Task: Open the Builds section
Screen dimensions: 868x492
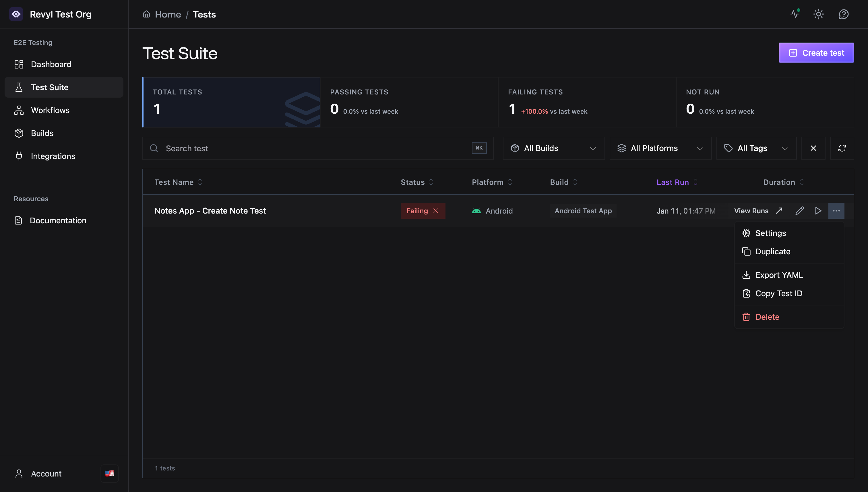Action: click(x=42, y=133)
